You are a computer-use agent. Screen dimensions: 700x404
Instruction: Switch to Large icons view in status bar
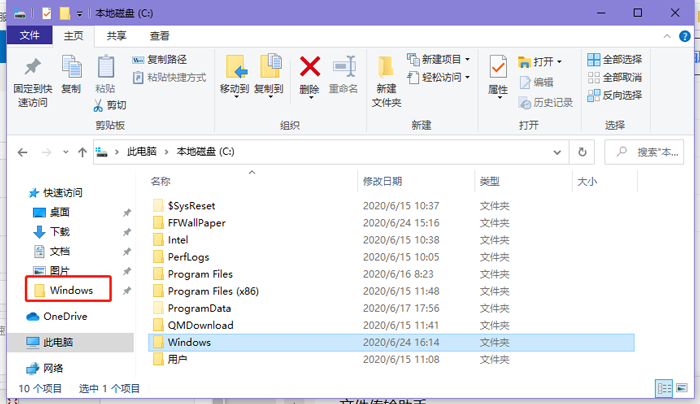682,388
